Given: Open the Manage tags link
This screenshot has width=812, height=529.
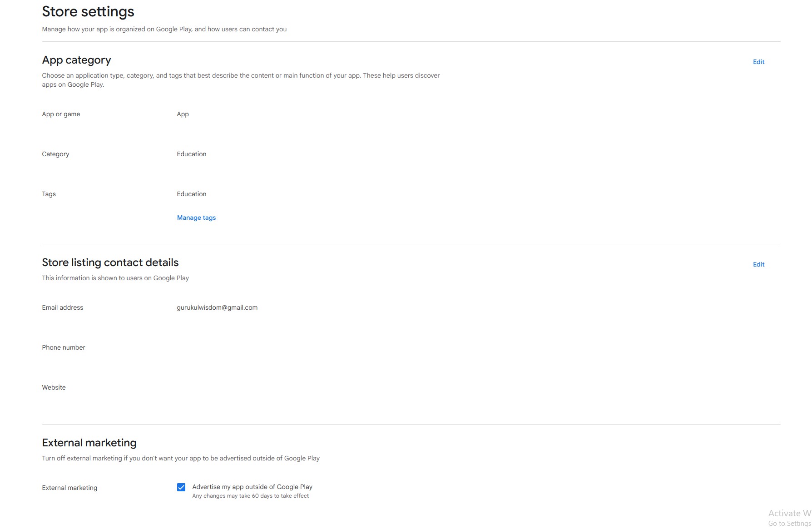Looking at the screenshot, I should pos(196,218).
